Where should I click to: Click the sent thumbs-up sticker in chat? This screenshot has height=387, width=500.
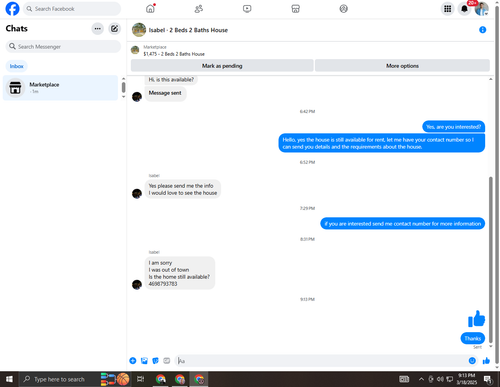[x=476, y=319]
